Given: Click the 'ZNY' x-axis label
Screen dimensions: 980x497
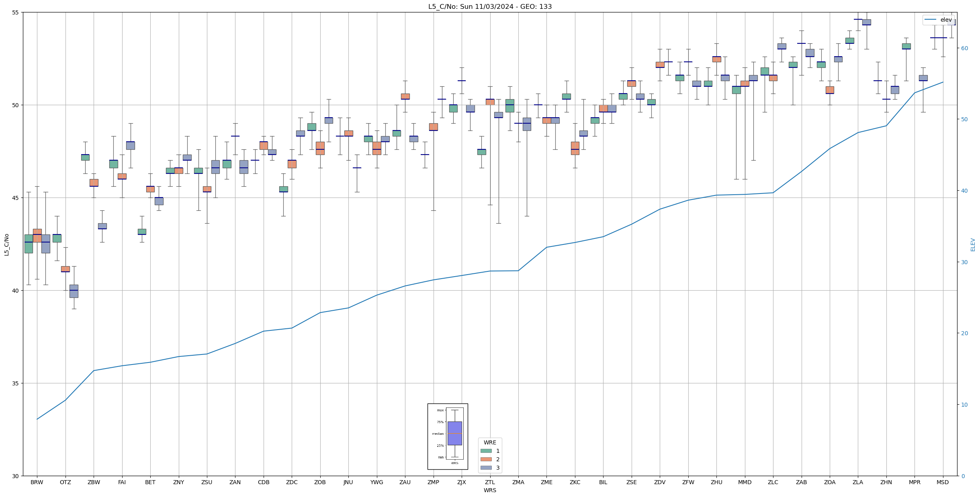Looking at the screenshot, I should tap(178, 482).
